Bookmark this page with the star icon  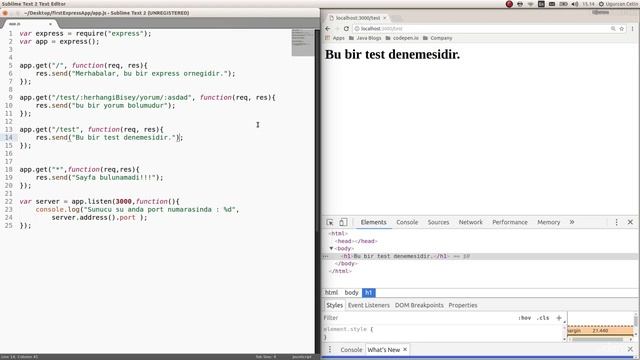[622, 29]
